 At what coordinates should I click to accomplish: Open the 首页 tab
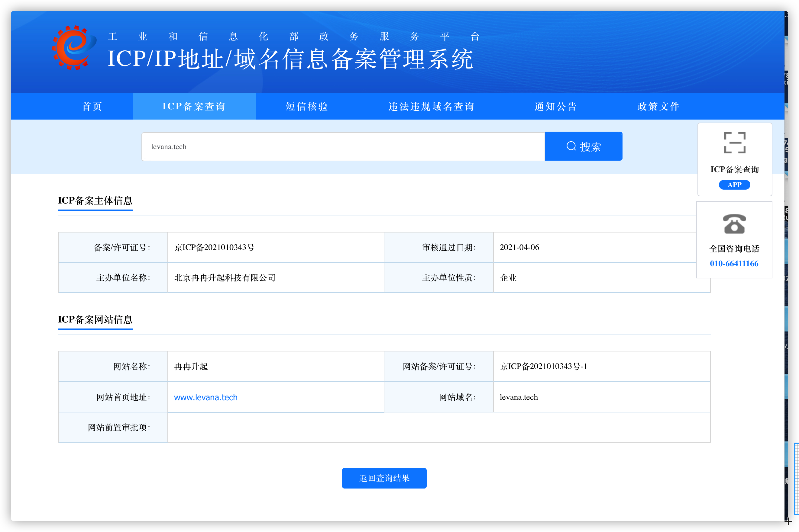click(92, 107)
